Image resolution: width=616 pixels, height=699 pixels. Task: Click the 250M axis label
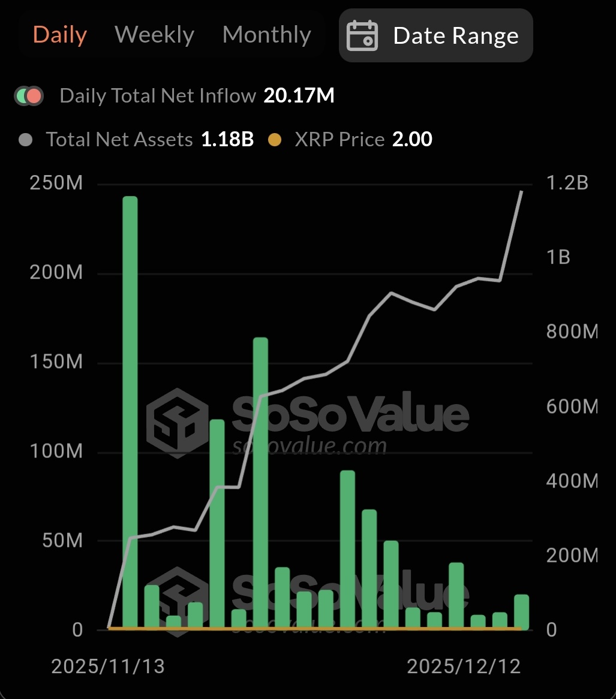[x=57, y=183]
